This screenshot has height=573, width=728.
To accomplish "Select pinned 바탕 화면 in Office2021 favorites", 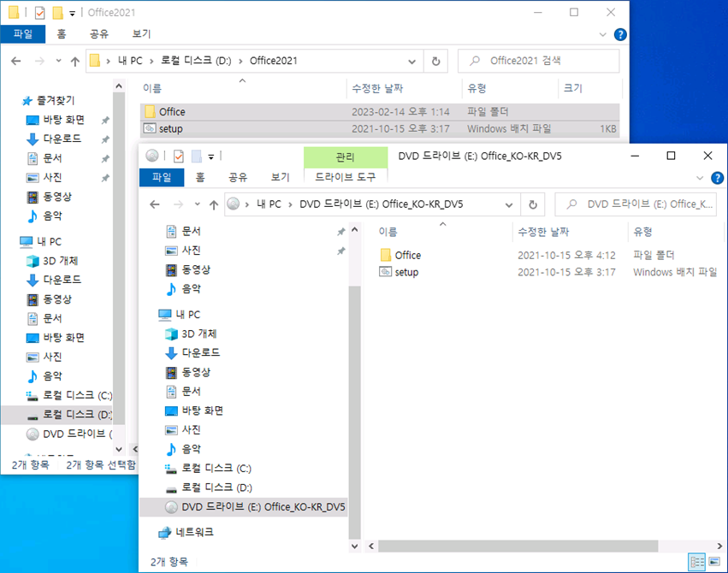I will [56, 120].
